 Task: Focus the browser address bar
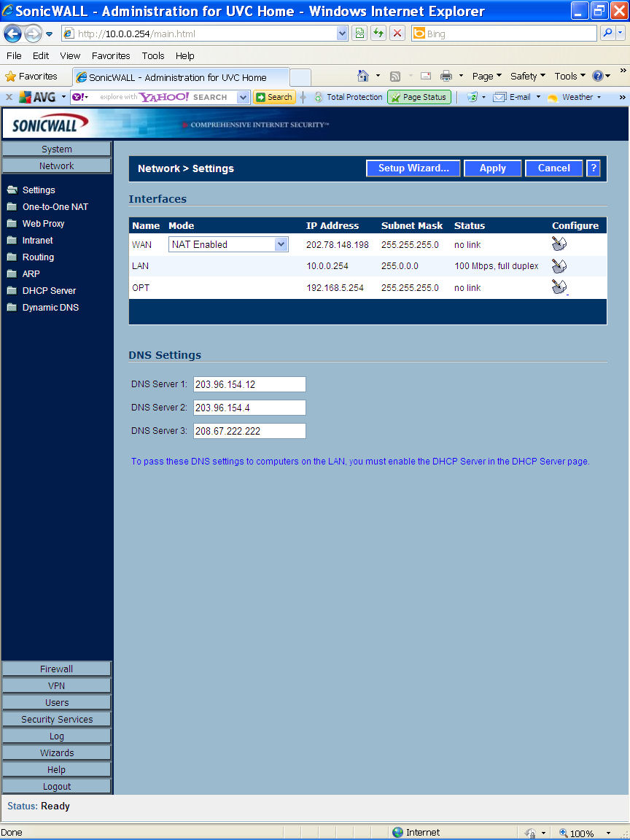click(206, 34)
